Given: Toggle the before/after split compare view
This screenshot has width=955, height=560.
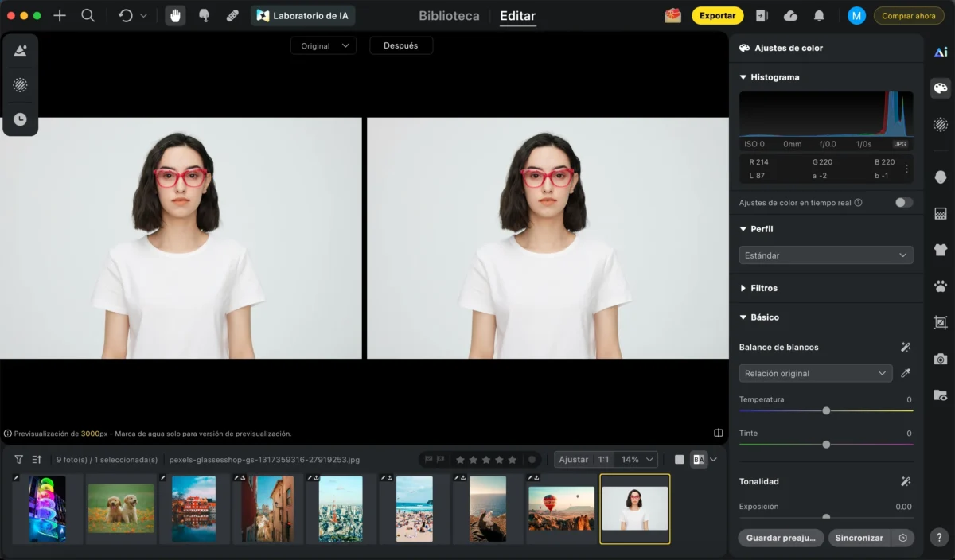Looking at the screenshot, I should pos(699,460).
